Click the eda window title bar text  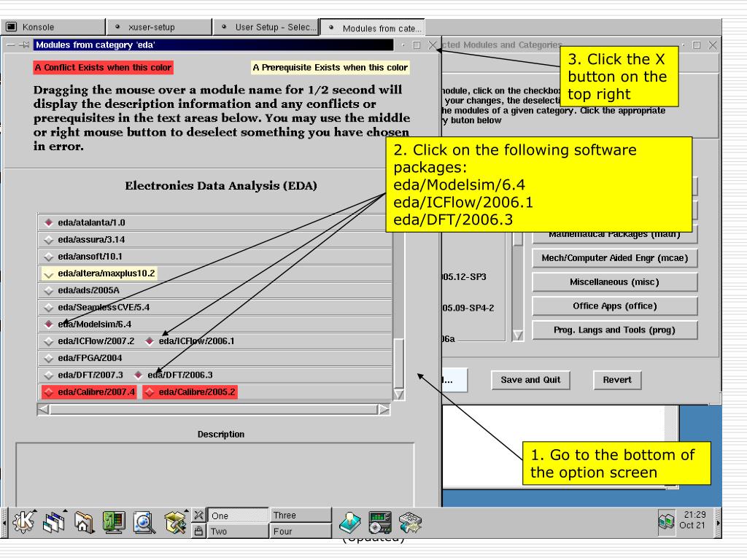click(x=96, y=45)
